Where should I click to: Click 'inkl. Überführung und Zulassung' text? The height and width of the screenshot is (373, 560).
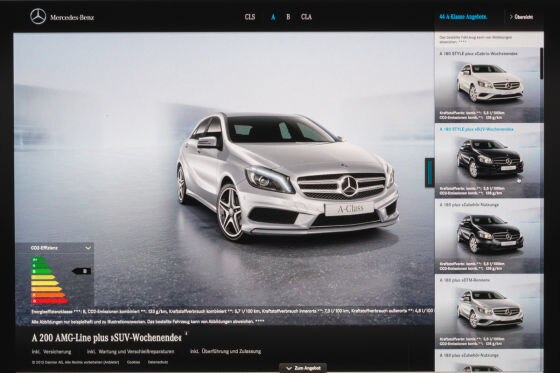pyautogui.click(x=225, y=352)
